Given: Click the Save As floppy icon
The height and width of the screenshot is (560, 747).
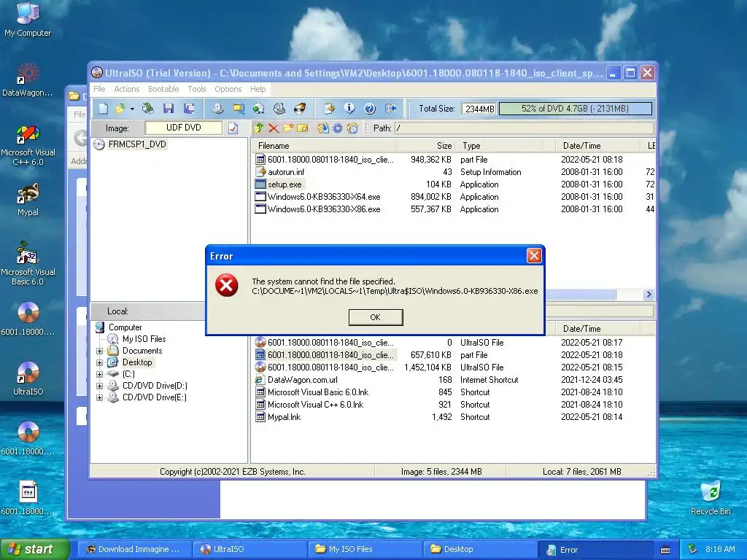Looking at the screenshot, I should (189, 109).
